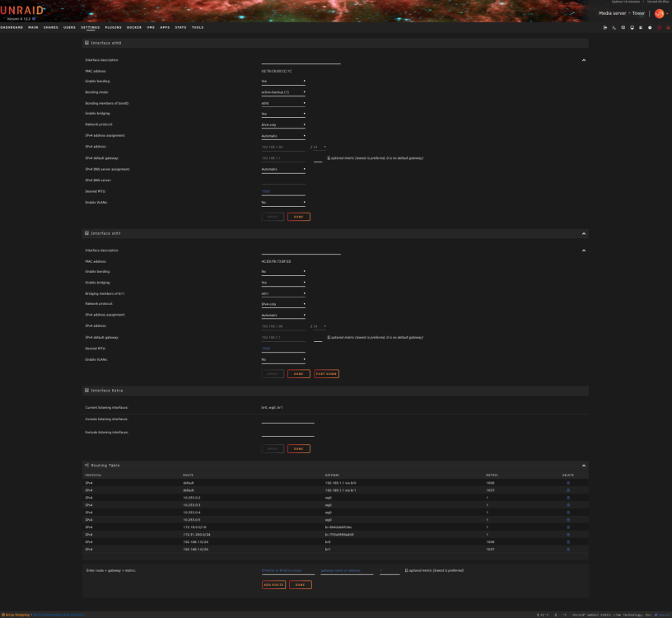Click the METRIC column header
The width and height of the screenshot is (672, 618).
coord(492,475)
